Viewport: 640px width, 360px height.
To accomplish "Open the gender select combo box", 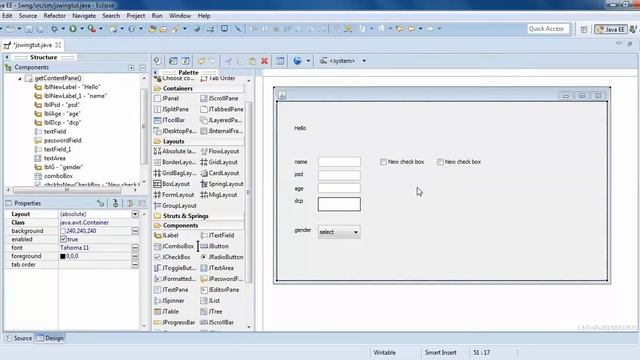I will pyautogui.click(x=339, y=232).
